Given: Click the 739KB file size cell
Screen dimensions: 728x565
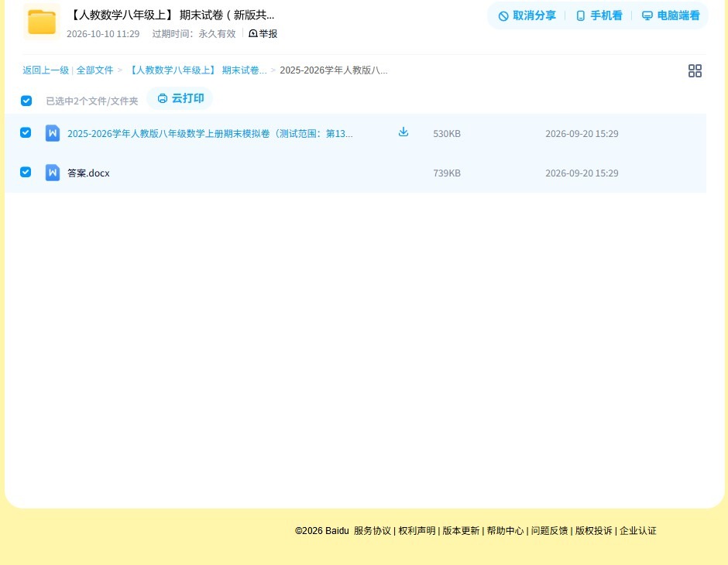Looking at the screenshot, I should coord(447,173).
